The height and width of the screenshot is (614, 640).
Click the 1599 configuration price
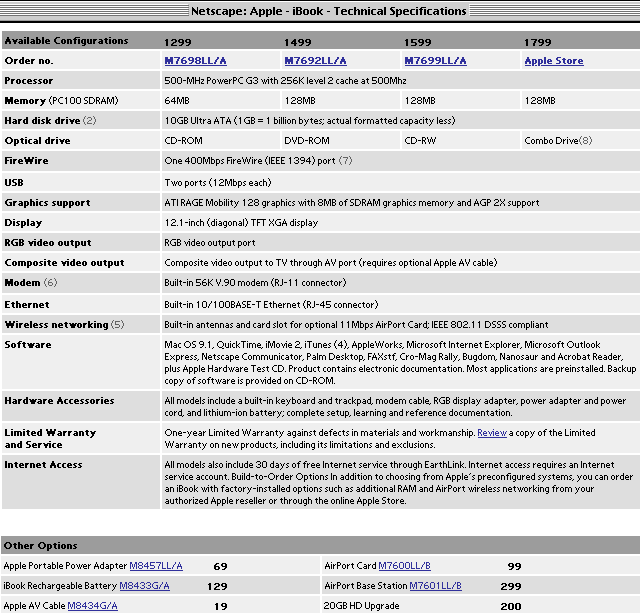418,42
